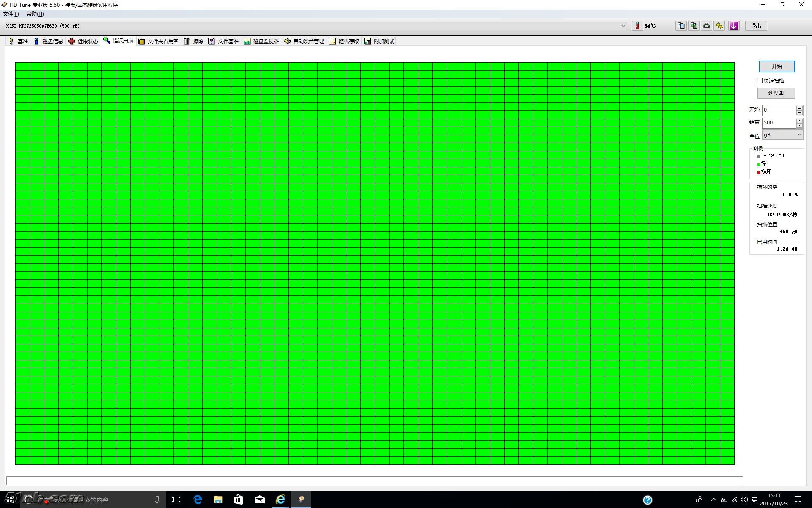Switch to the 磁盘监视器 disk monitor tab
The height and width of the screenshot is (508, 812).
click(x=261, y=41)
